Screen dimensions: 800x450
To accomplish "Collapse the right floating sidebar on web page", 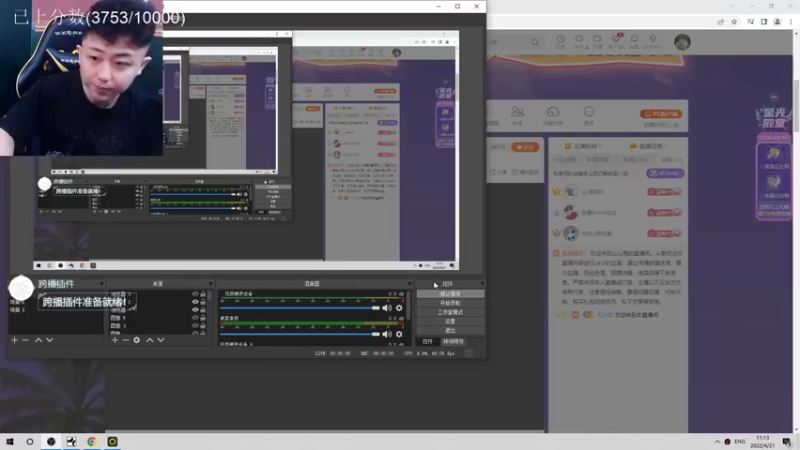I will tap(774, 97).
